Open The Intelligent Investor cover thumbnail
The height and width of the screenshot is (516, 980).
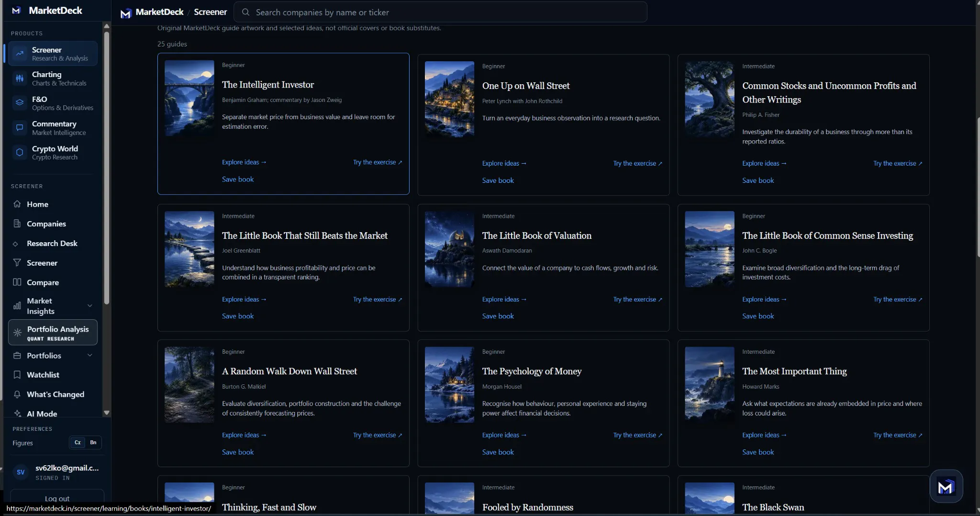tap(189, 98)
